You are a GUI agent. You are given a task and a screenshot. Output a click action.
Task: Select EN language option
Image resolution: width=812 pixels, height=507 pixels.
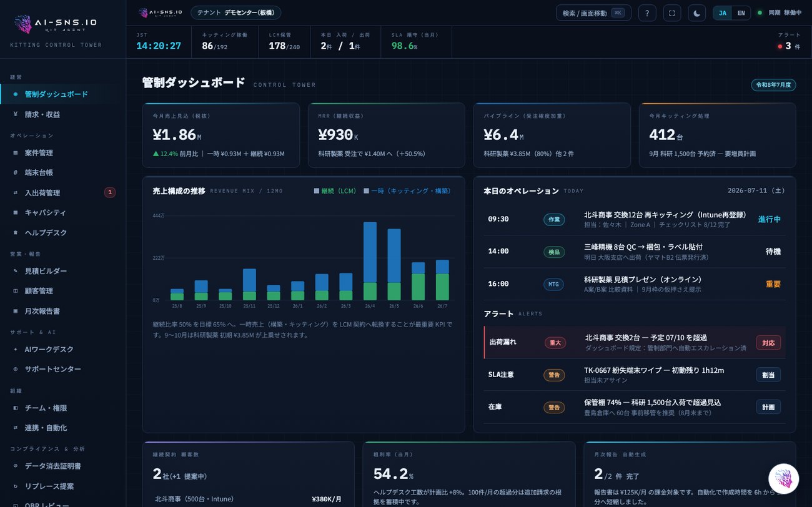pyautogui.click(x=741, y=12)
